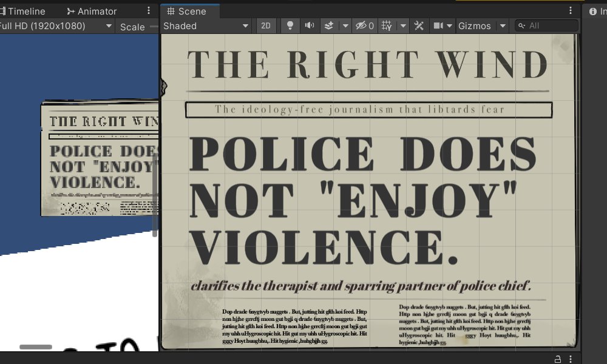
Task: Click the Game view horizontal scrollbar thumb
Action: coord(36,347)
